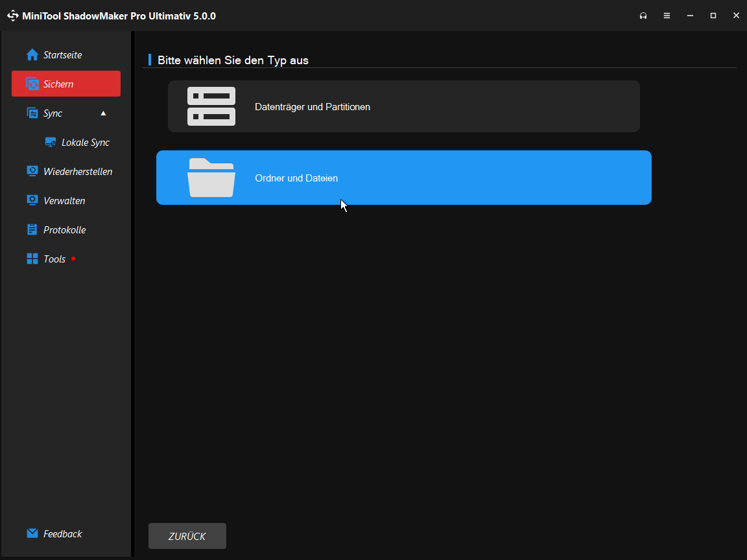Click the Protokolle clipboard icon
The image size is (747, 560).
pos(32,229)
